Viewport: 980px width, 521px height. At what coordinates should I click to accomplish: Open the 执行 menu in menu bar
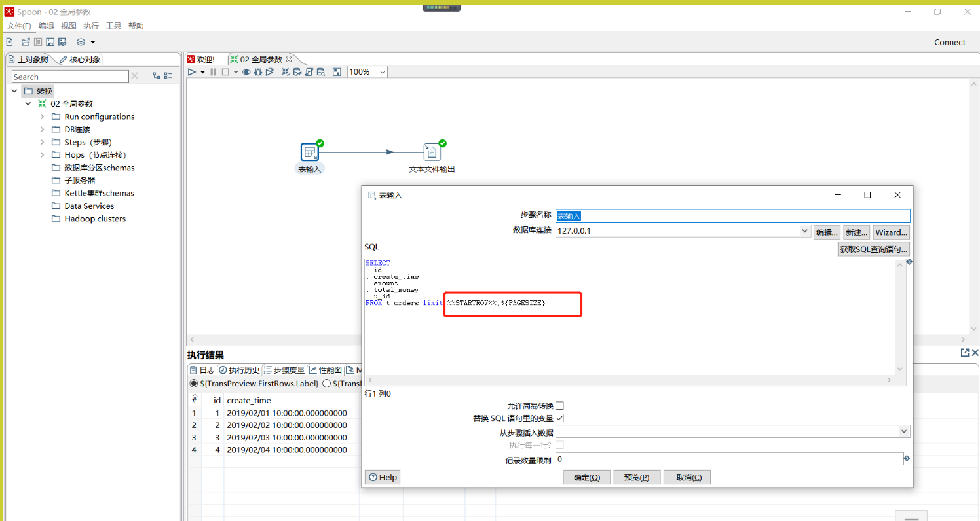[x=91, y=26]
